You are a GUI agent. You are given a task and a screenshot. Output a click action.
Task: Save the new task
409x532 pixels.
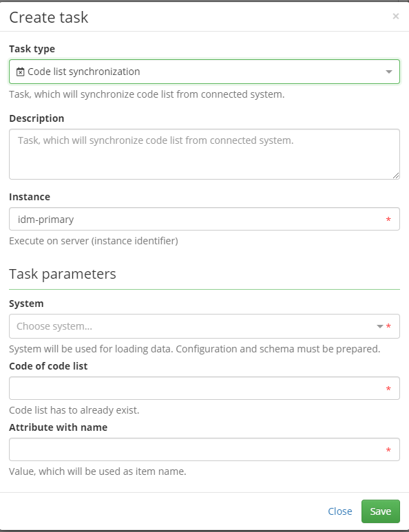point(381,511)
